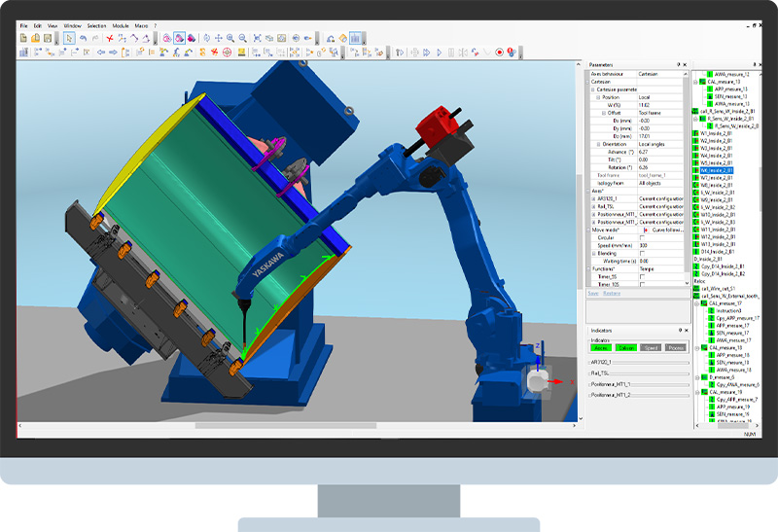
Task: Click the zoom in magnifier icon
Action: click(230, 38)
